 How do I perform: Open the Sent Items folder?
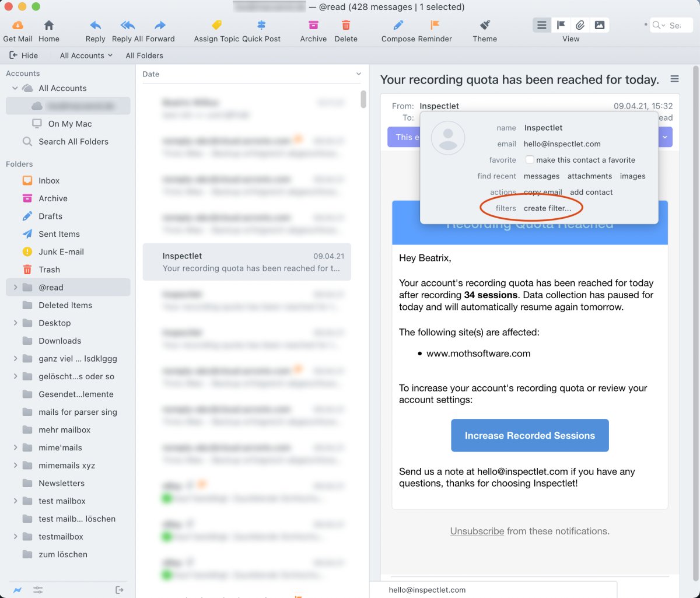coord(59,234)
